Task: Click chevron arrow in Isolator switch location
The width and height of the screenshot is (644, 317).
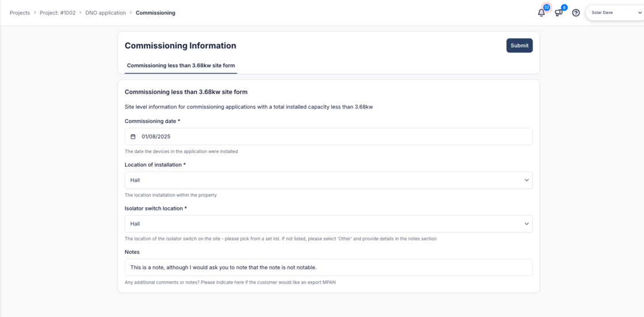Action: (526, 224)
